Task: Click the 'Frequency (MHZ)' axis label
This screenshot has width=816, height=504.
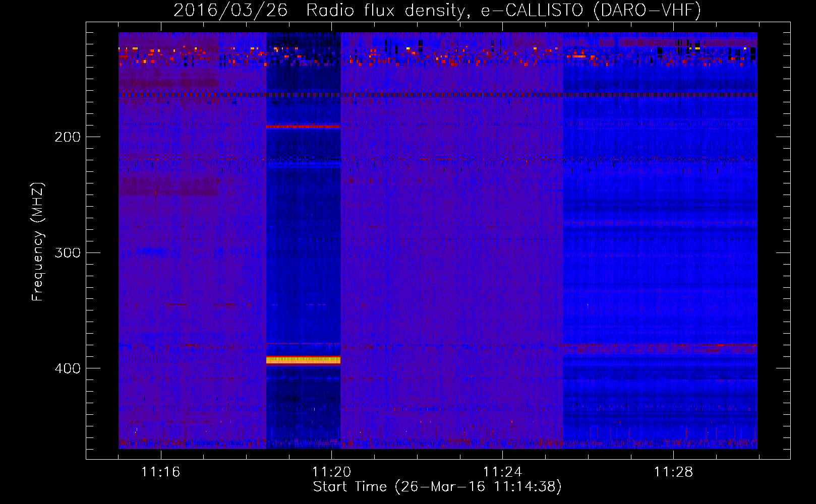Action: [x=38, y=241]
